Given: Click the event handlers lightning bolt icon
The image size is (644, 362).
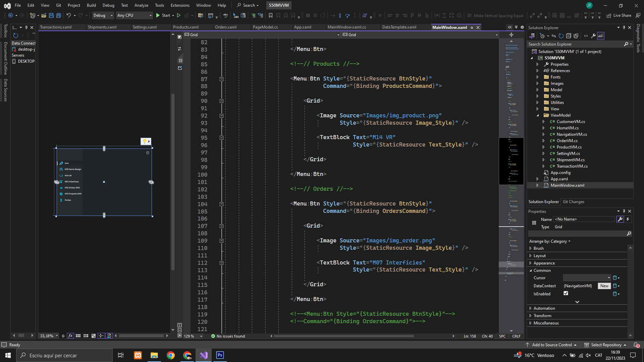Looking at the screenshot, I should coord(628,219).
